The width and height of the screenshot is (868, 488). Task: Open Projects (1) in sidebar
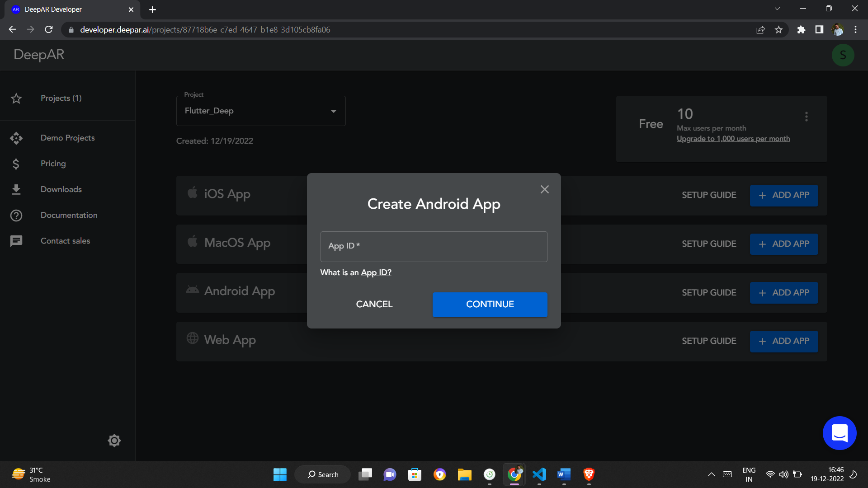click(x=61, y=98)
